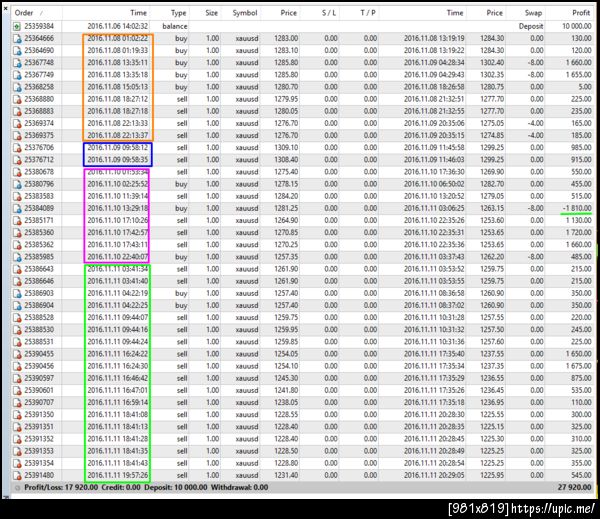The width and height of the screenshot is (600, 519).
Task: Click the order icon next to 25376712
Action: coord(17,160)
